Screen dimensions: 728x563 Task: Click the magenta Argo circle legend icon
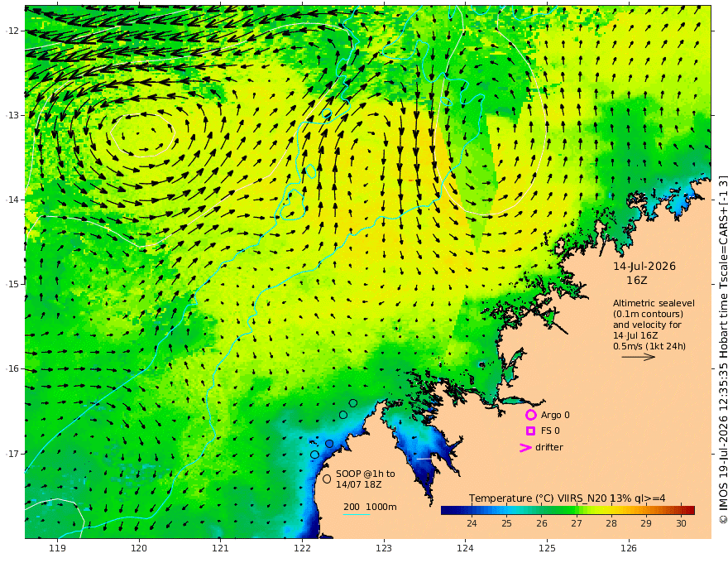(530, 415)
